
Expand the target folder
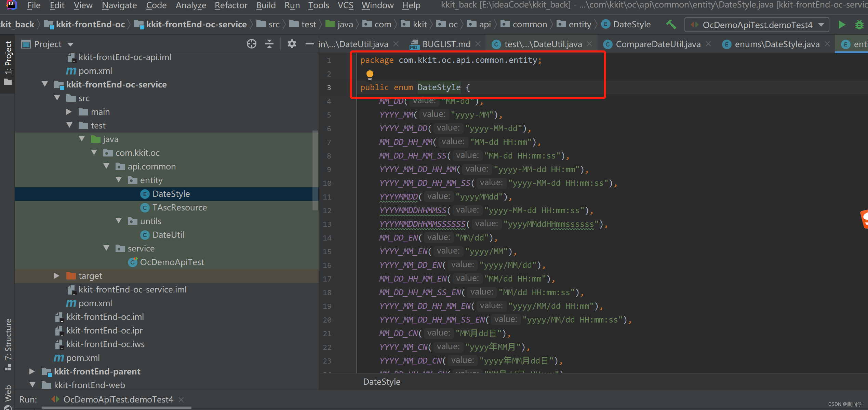coord(57,276)
